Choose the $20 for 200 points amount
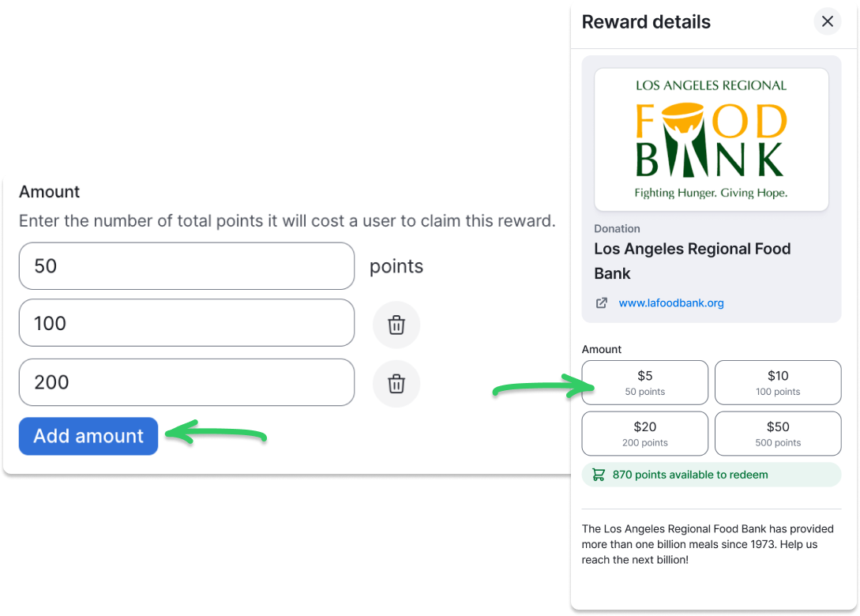Image resolution: width=860 pixels, height=616 pixels. 644,434
